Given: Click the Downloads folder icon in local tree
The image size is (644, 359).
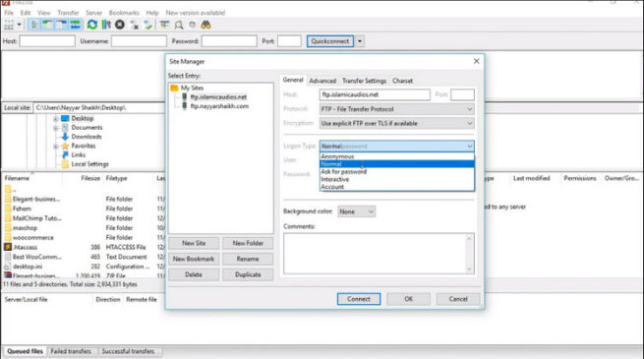Looking at the screenshot, I should click(x=65, y=137).
